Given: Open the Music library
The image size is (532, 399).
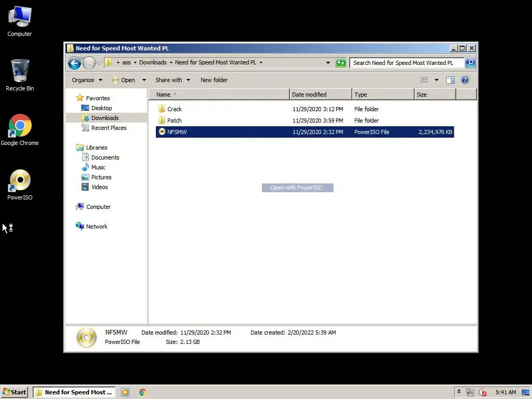Looking at the screenshot, I should (98, 167).
